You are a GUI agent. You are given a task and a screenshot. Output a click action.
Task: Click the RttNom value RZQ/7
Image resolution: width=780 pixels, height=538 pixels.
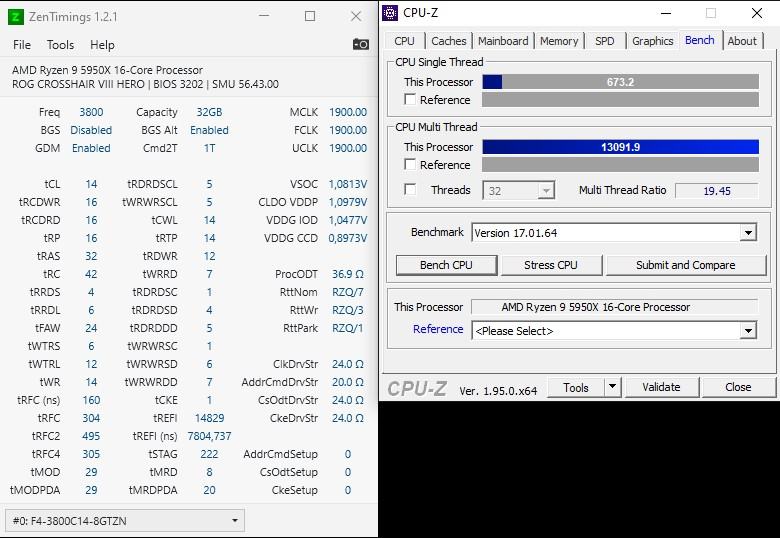tap(348, 292)
